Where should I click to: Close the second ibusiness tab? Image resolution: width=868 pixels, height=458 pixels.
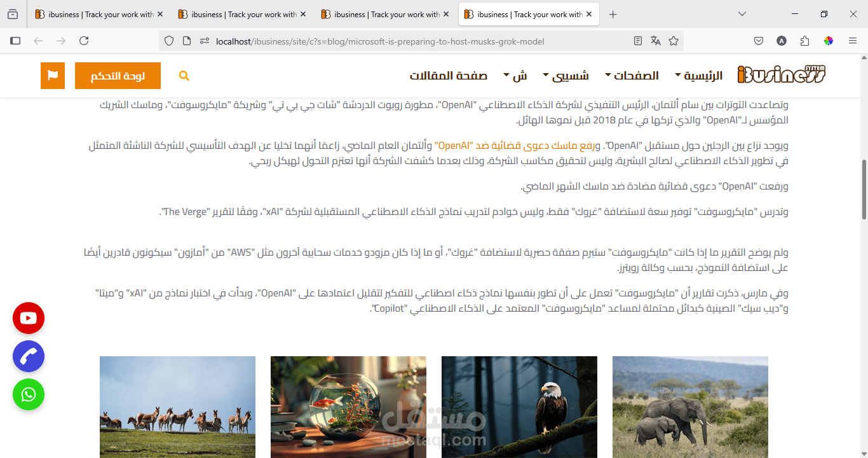tap(302, 14)
